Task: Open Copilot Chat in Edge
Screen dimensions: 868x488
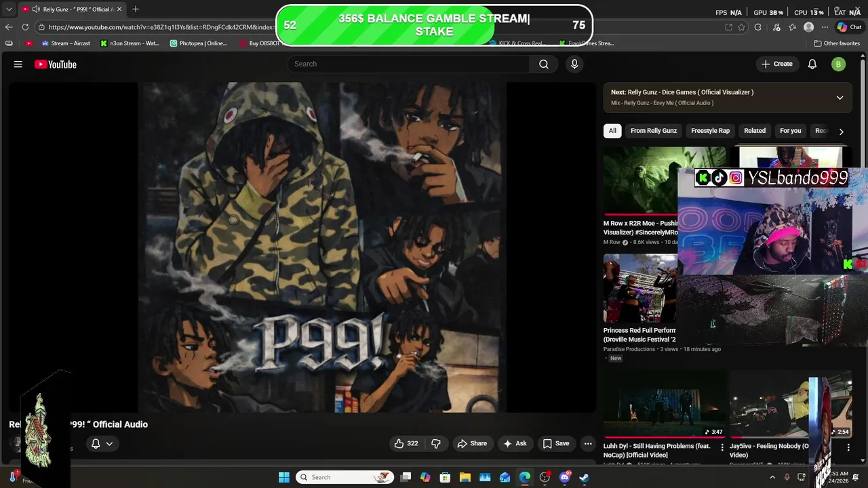Action: point(850,27)
